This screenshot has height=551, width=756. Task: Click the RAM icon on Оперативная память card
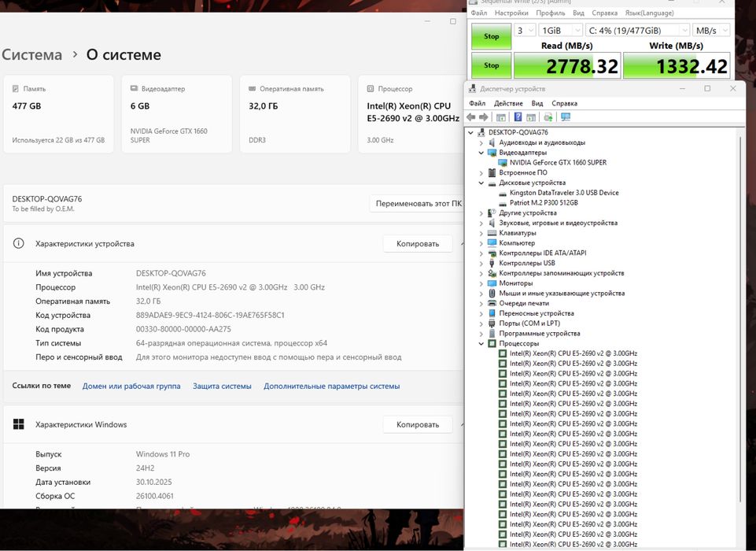(253, 89)
